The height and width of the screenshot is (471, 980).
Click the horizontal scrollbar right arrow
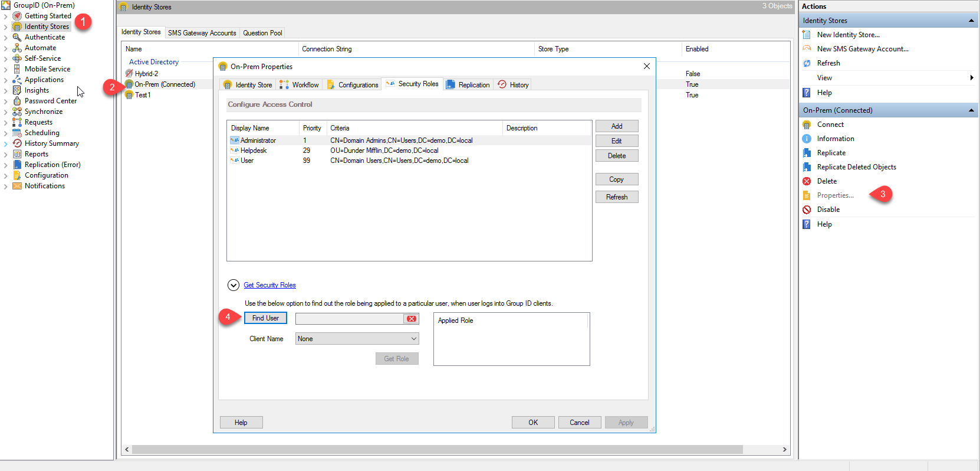(x=784, y=450)
